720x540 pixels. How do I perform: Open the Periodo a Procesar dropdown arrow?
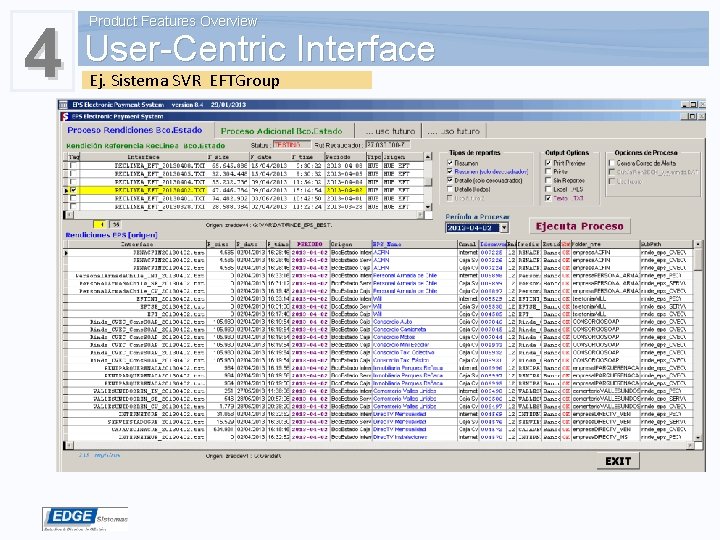(504, 228)
